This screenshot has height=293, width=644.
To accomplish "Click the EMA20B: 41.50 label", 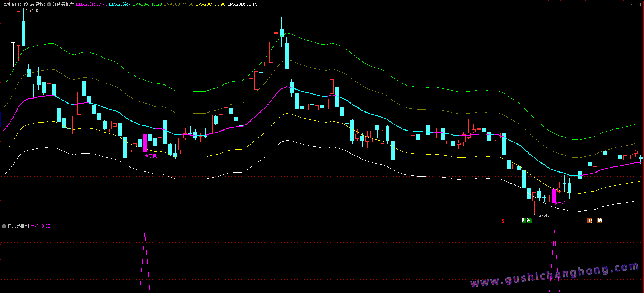I will 178,5.
